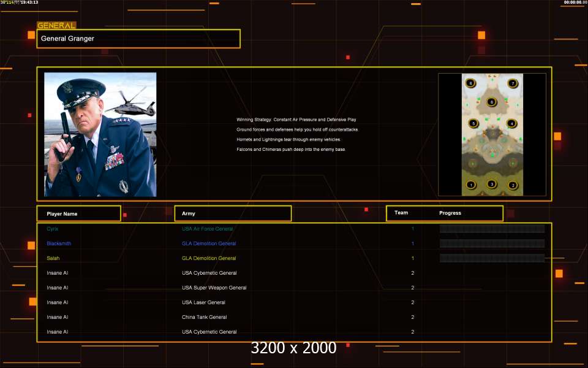588x368 pixels.
Task: Select start position 2 on the map
Action: (513, 185)
